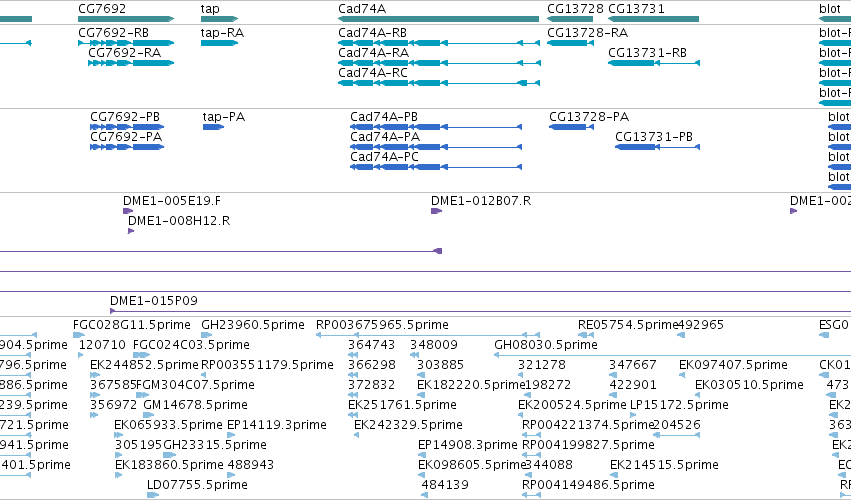Select the DME1-005E19.F marker

point(128,211)
